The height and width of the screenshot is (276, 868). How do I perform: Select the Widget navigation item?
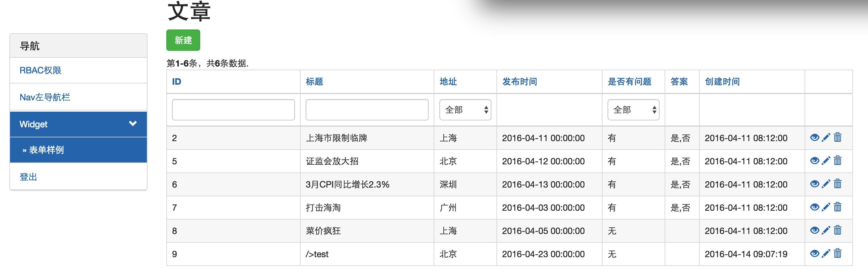point(78,124)
